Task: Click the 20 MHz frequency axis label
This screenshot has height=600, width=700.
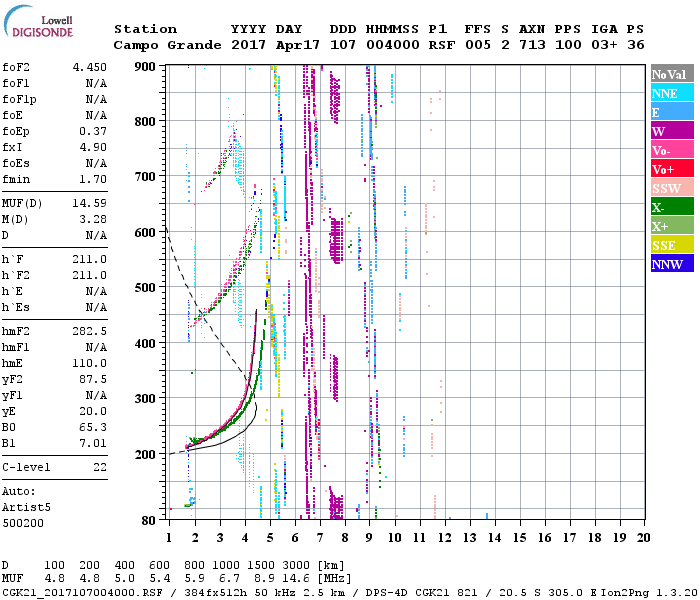Action: tap(643, 538)
